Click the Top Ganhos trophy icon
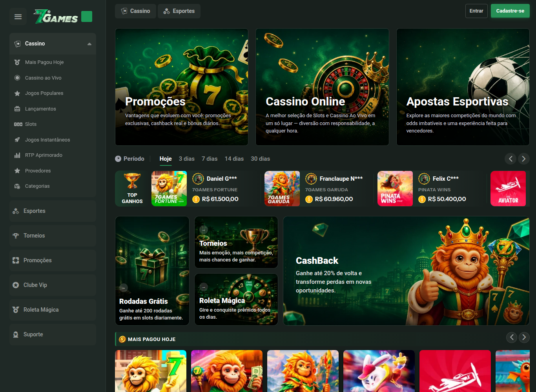The height and width of the screenshot is (392, 536). (x=132, y=181)
